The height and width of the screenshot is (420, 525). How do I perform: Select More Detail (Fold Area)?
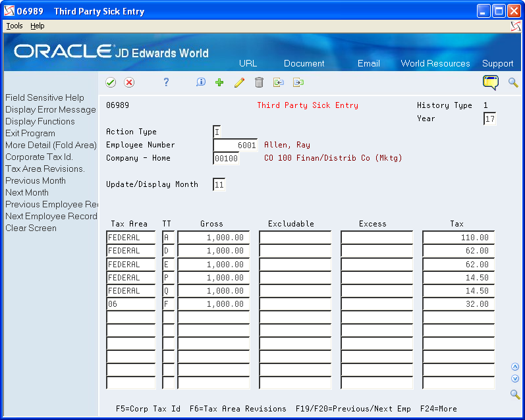tap(51, 145)
